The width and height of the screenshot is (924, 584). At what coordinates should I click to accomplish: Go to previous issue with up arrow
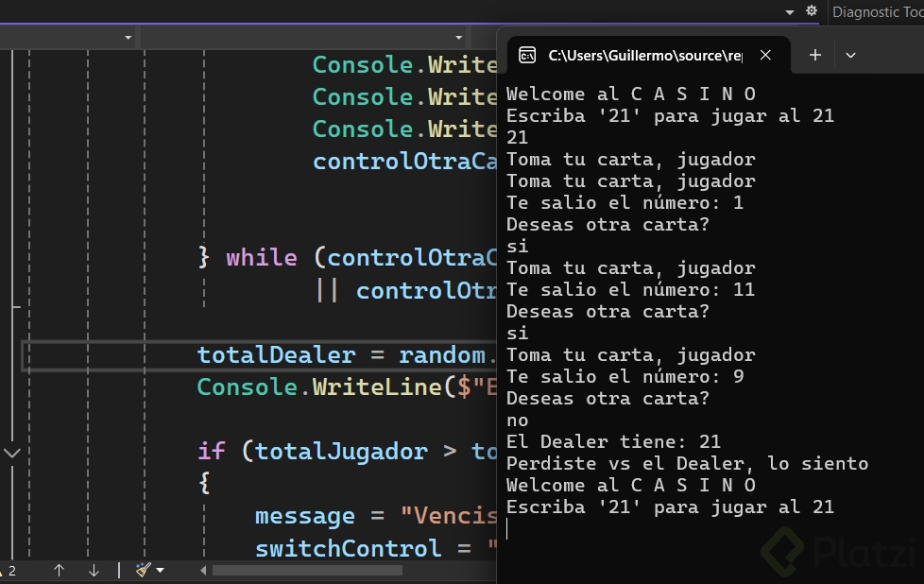click(x=59, y=570)
